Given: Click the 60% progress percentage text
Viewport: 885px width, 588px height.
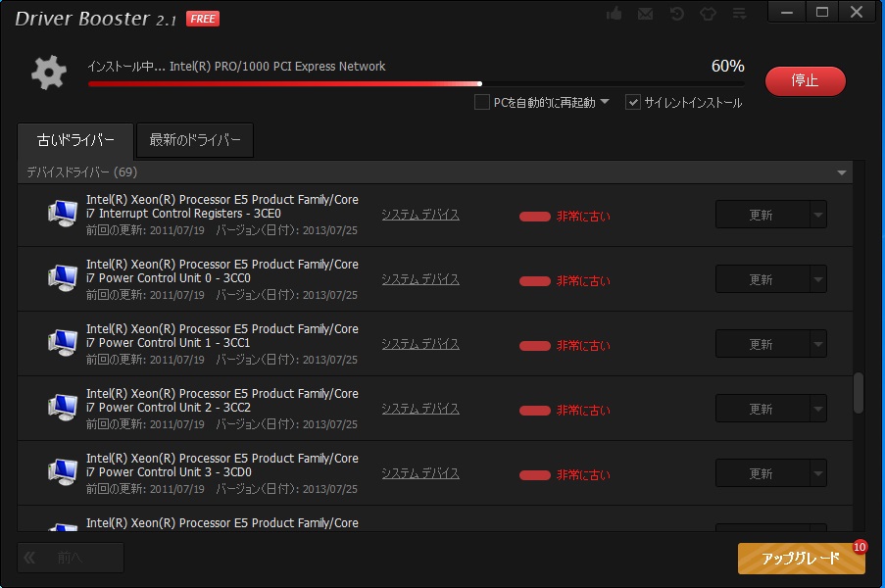Looking at the screenshot, I should coord(727,66).
